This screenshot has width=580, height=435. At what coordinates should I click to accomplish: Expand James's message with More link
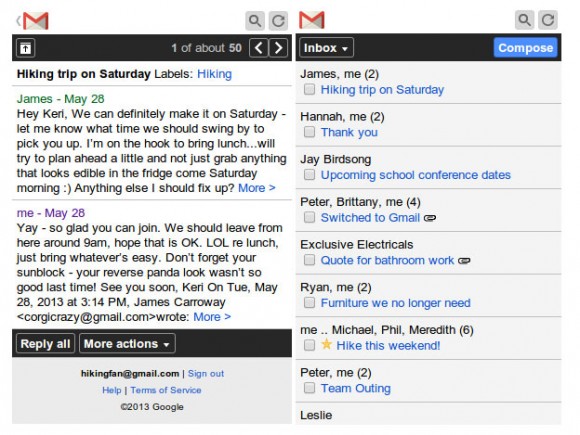[x=257, y=188]
